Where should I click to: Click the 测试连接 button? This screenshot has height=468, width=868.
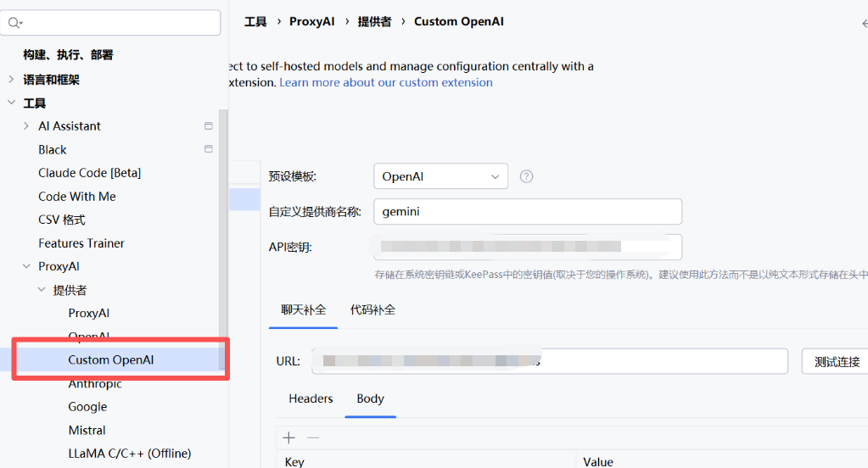tap(837, 362)
